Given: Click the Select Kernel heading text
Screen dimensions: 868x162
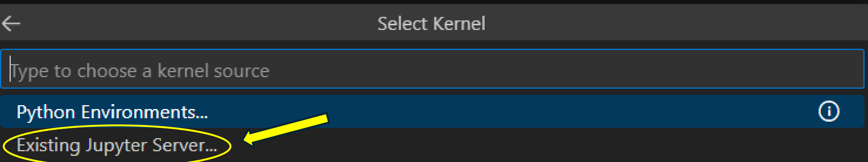Looking at the screenshot, I should pos(431,23).
